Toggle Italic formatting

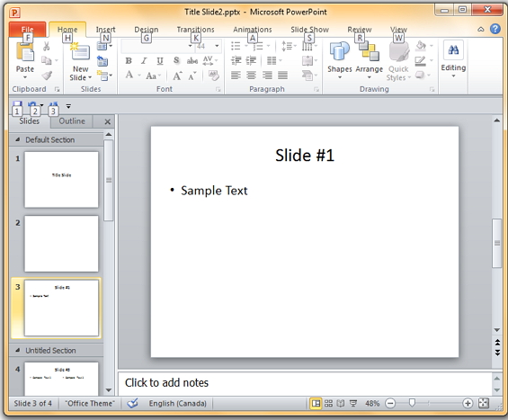point(144,61)
